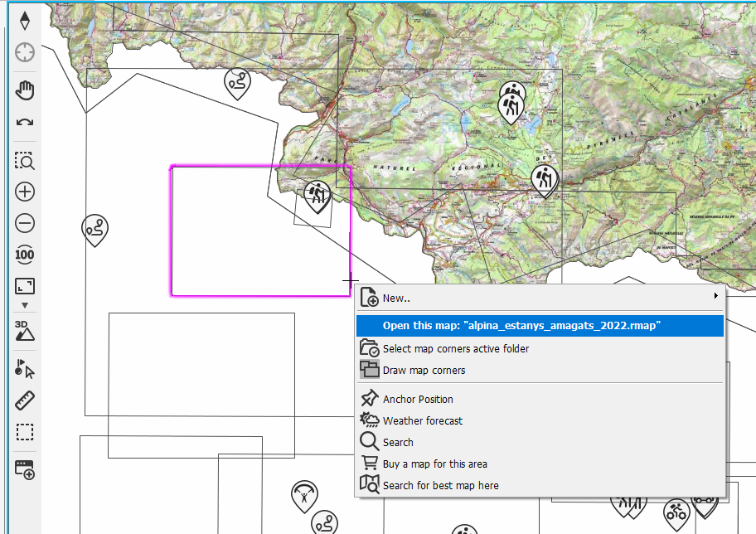Undo the last map action
This screenshot has height=534, width=756.
pos(24,122)
